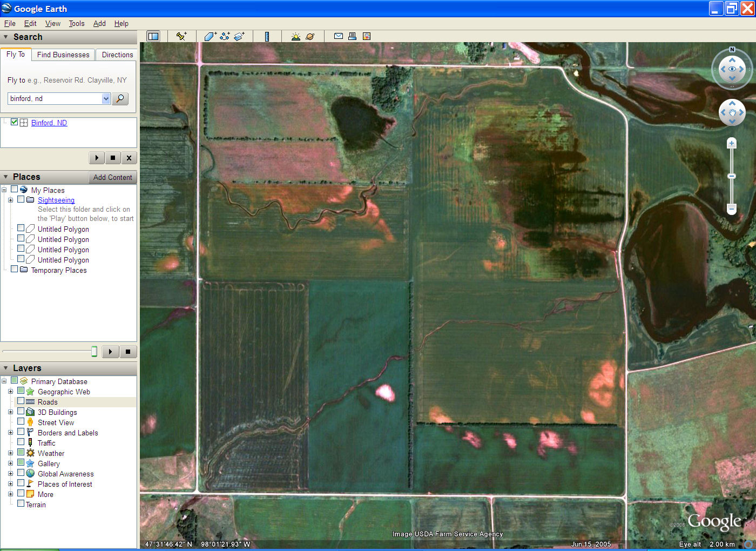Click the look joystick eye control
Image resolution: width=756 pixels, height=551 pixels.
click(732, 69)
